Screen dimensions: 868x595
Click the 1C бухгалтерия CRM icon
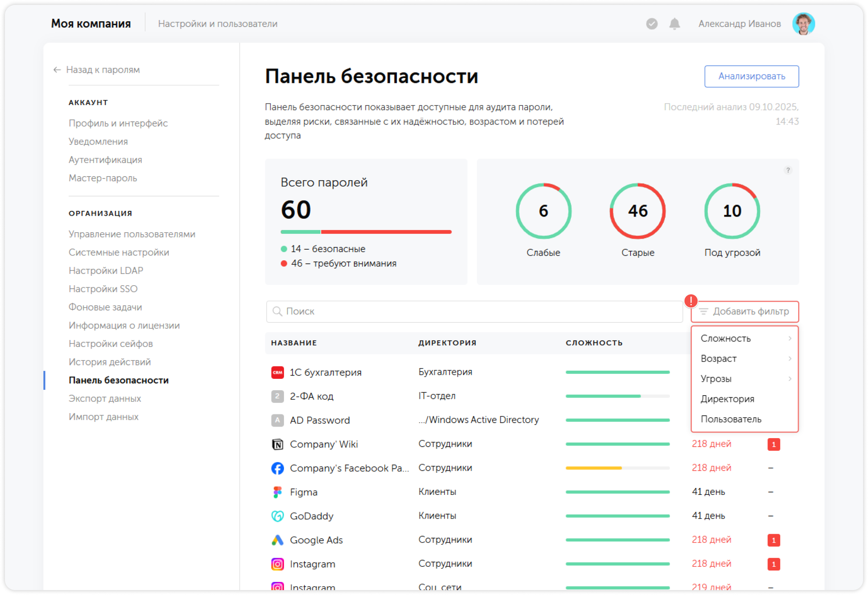tap(277, 372)
